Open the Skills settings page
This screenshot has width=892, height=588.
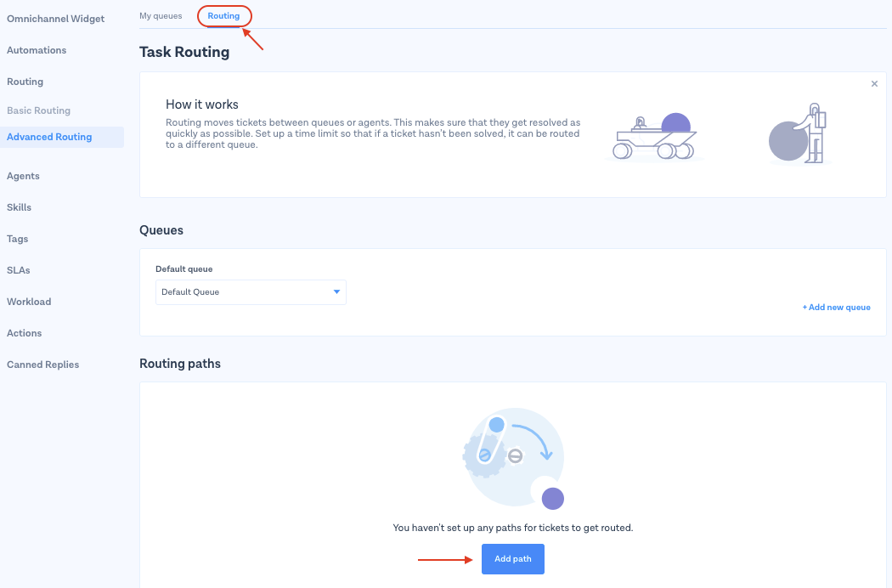(20, 207)
